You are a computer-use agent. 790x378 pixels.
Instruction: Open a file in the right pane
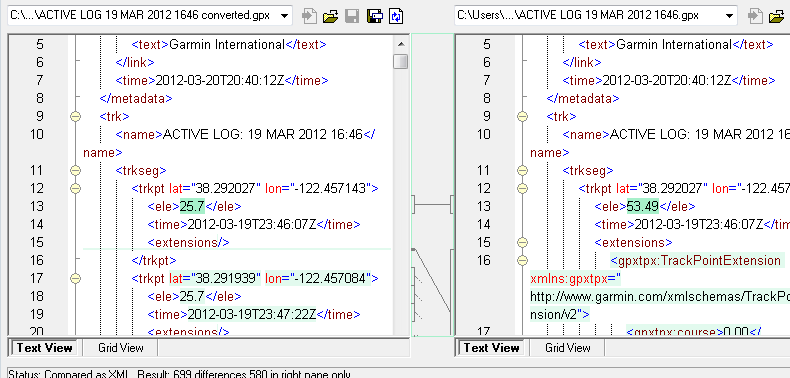(777, 16)
